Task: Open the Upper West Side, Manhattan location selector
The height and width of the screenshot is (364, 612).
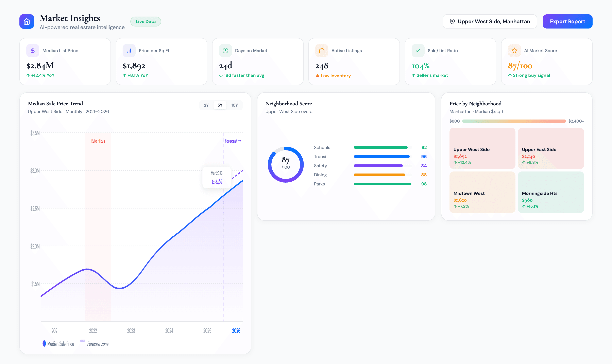Action: (x=490, y=21)
